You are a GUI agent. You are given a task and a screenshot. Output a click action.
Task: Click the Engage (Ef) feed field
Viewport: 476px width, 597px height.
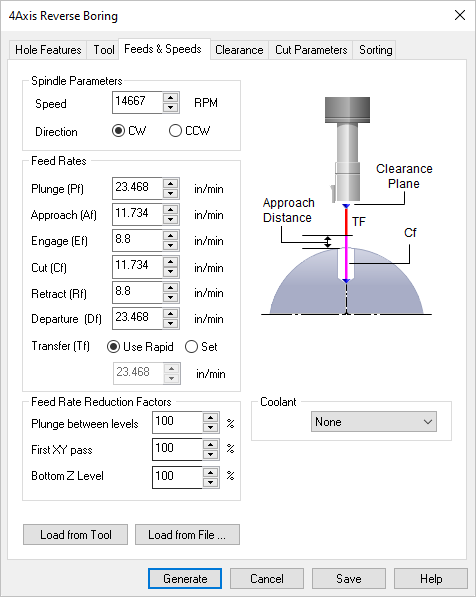(x=137, y=240)
